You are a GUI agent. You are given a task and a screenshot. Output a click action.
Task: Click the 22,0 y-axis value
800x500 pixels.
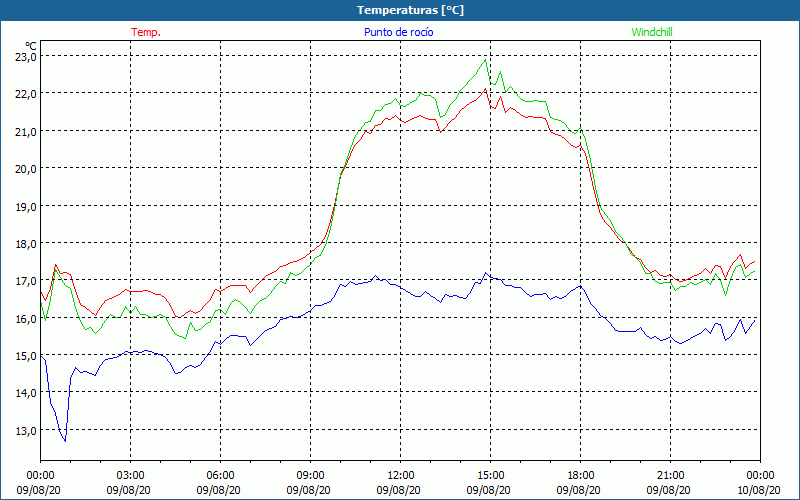26,94
